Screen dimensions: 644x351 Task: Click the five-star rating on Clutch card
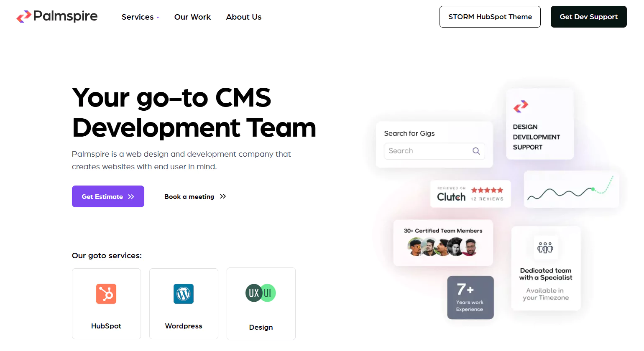coord(487,190)
